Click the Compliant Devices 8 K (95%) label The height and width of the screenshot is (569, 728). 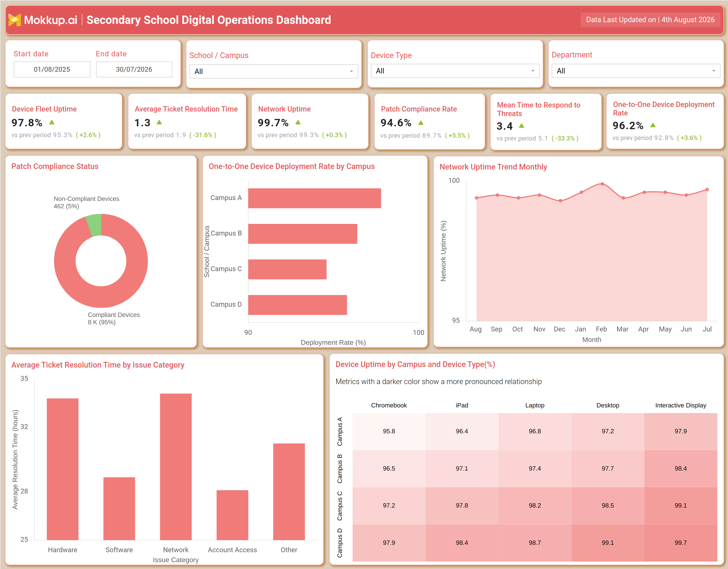[114, 319]
